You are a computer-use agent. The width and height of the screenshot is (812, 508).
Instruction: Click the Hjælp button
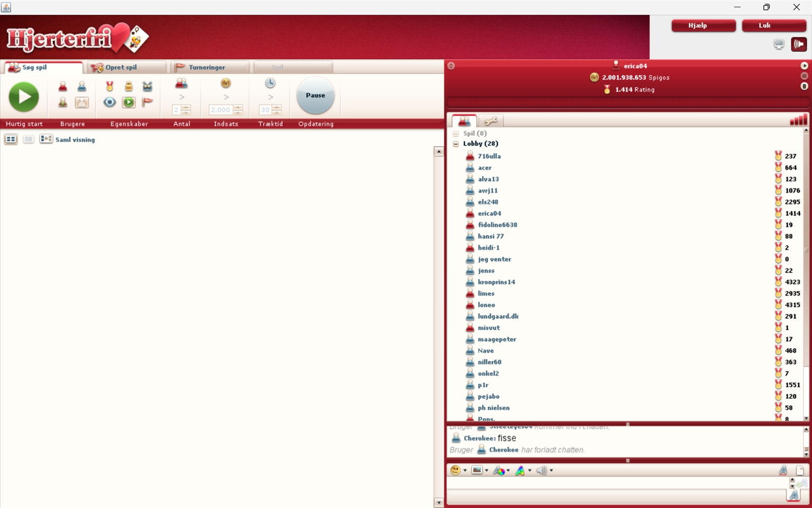pos(703,25)
